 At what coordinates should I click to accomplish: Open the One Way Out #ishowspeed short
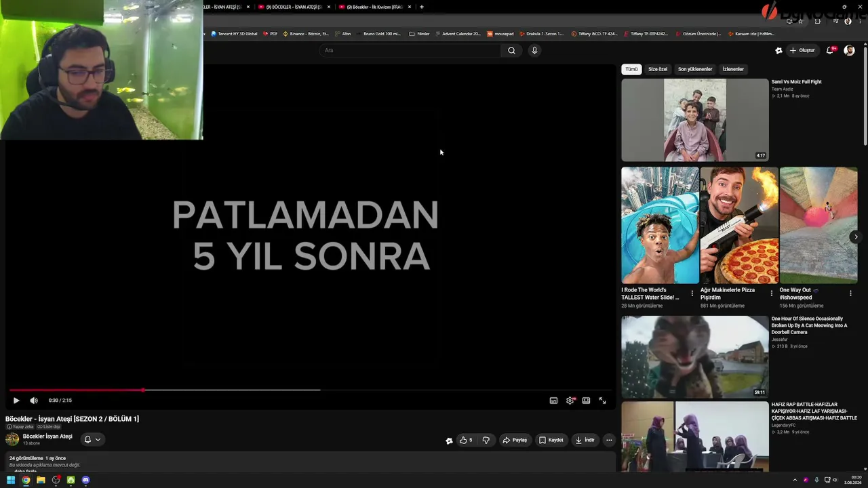818,225
